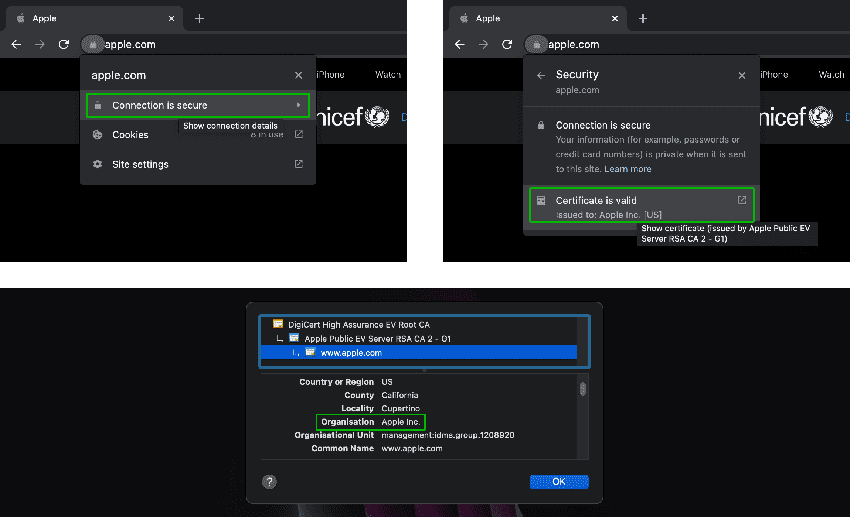
Task: Click the help question mark button
Action: pyautogui.click(x=269, y=482)
